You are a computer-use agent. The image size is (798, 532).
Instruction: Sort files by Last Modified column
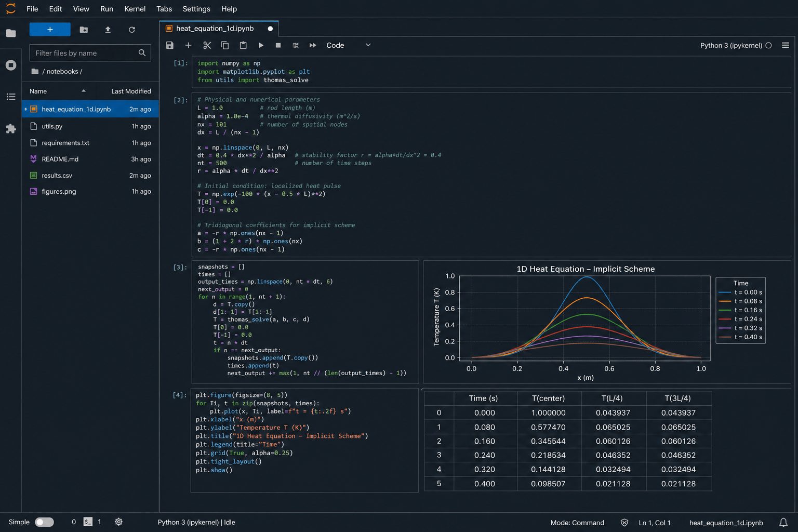131,91
